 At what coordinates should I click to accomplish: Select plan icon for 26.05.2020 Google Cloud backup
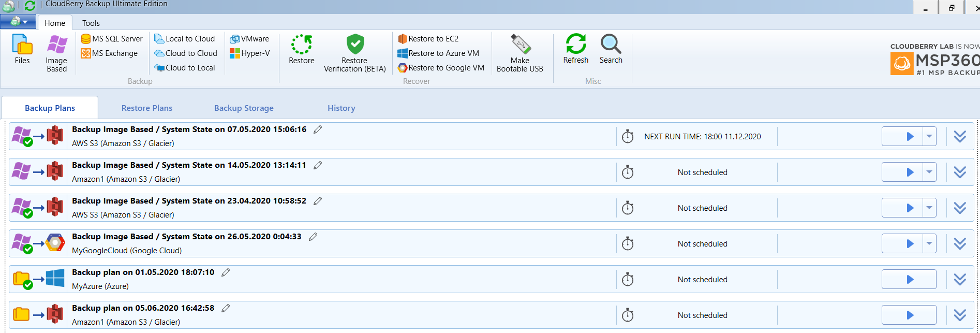click(x=38, y=243)
